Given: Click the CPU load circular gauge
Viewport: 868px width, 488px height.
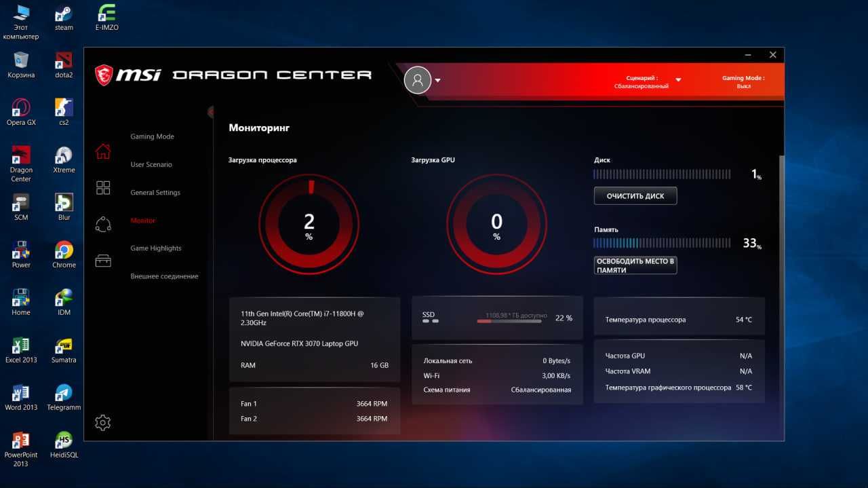Looking at the screenshot, I should click(x=309, y=224).
